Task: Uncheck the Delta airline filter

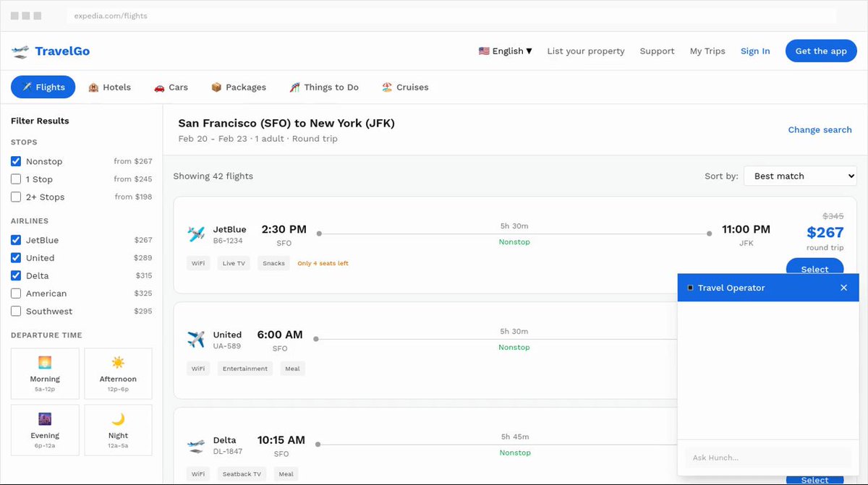Action: pyautogui.click(x=16, y=275)
